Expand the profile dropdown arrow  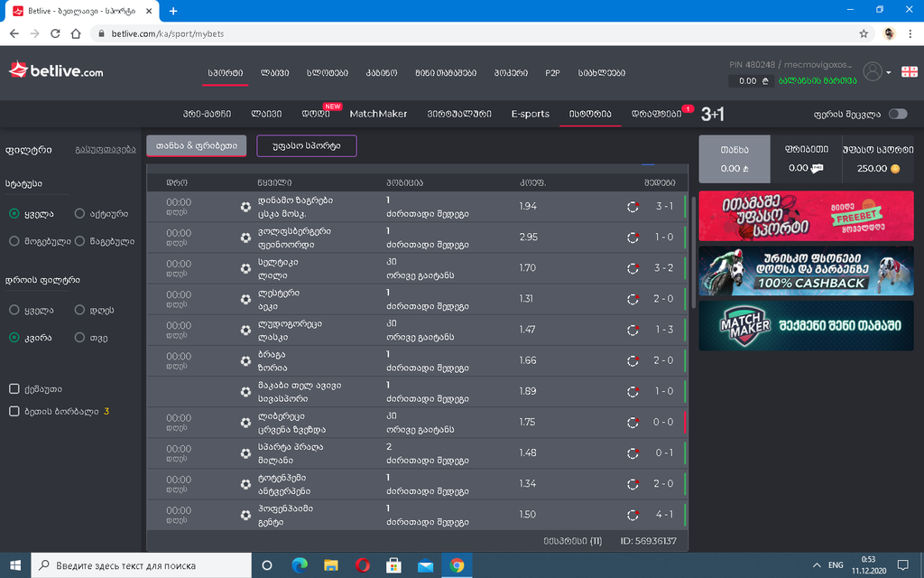click(x=888, y=72)
